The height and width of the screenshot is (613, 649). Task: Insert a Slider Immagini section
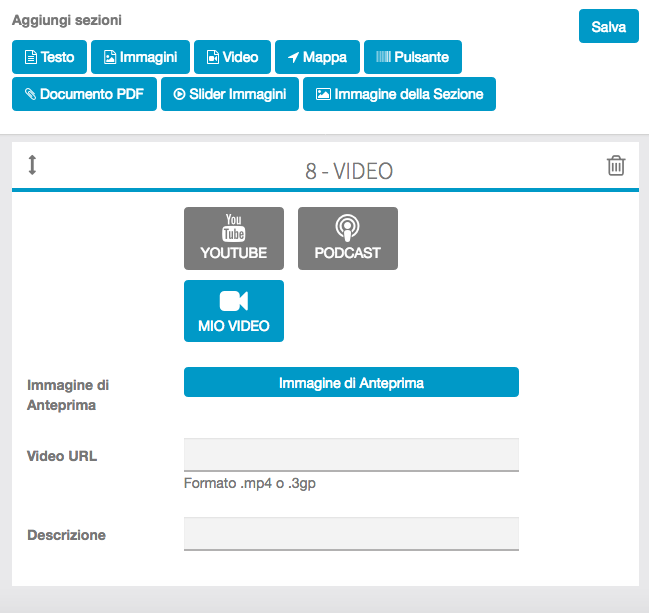tap(230, 94)
